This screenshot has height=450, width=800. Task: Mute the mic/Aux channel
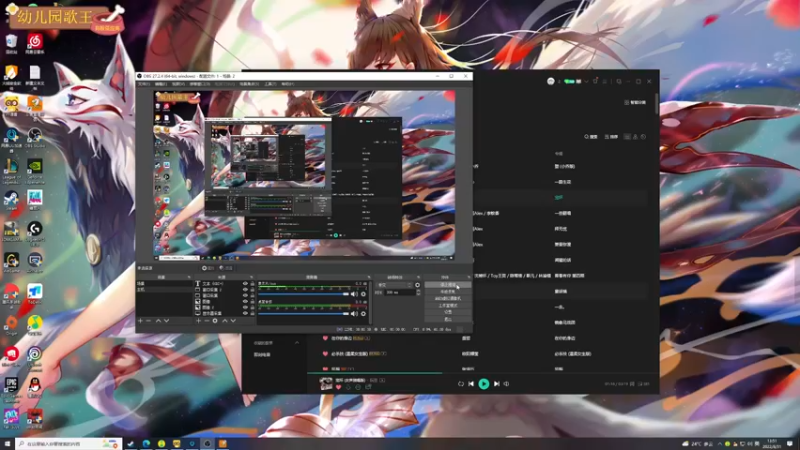[354, 294]
